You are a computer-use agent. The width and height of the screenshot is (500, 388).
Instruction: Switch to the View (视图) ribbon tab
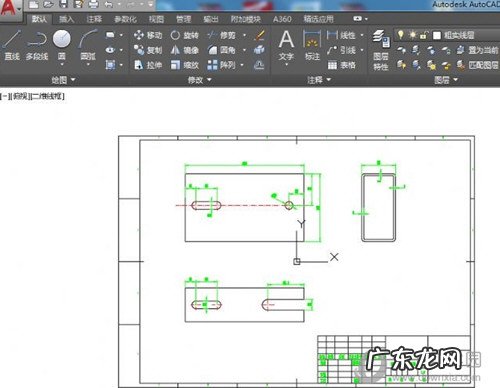156,19
